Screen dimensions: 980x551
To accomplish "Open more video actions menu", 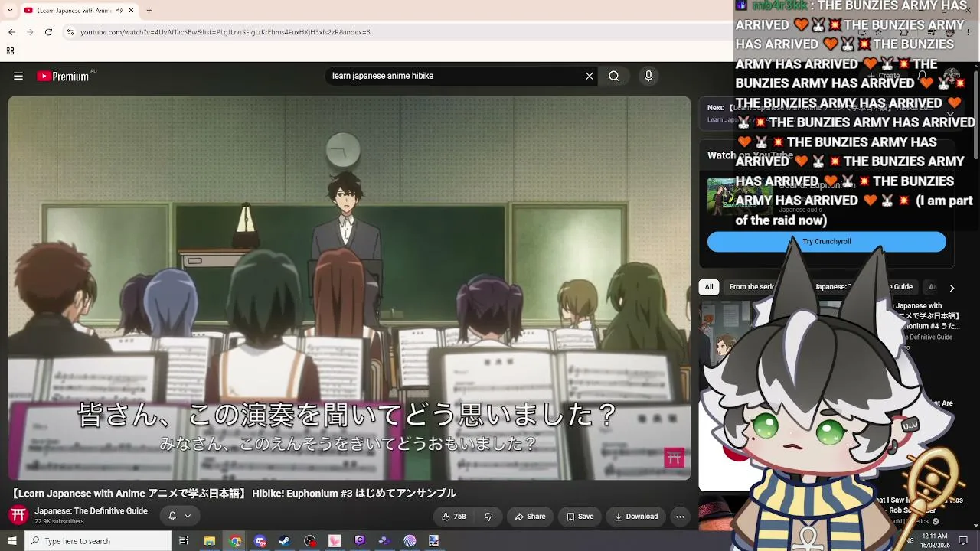I will [680, 517].
